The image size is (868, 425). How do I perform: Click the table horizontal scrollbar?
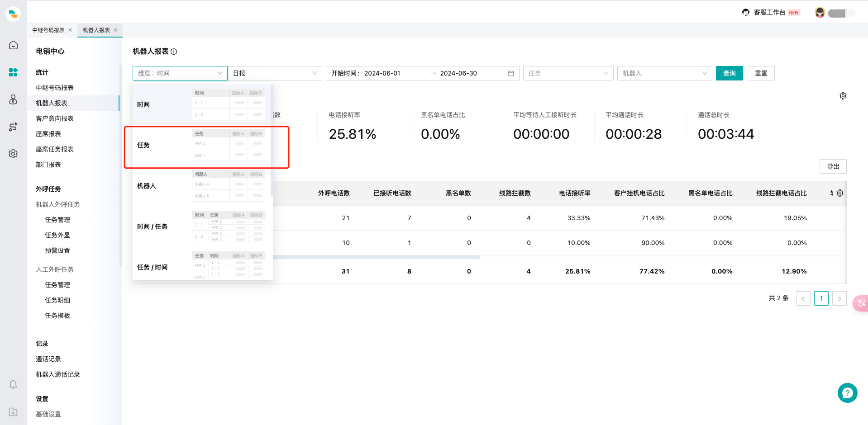(376, 257)
